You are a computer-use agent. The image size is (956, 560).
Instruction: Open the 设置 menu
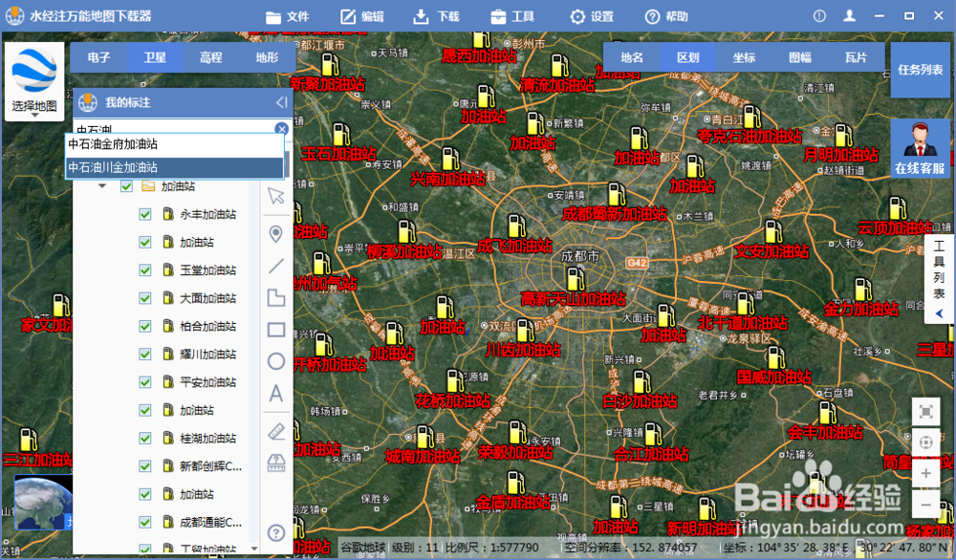click(x=592, y=16)
